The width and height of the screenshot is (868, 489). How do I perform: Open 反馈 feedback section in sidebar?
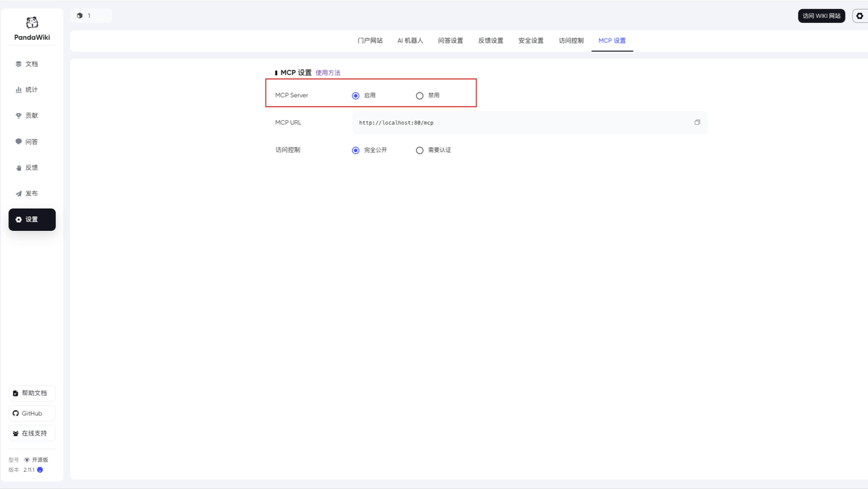[32, 167]
